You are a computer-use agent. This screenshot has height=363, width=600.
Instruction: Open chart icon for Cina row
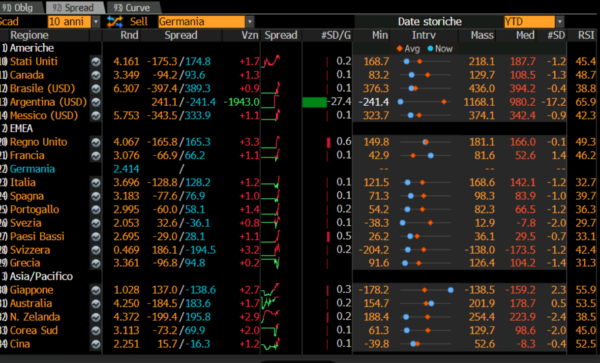click(96, 344)
